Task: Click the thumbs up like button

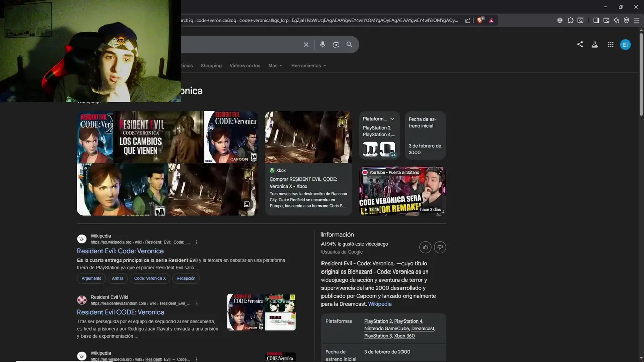Action: pos(425,247)
